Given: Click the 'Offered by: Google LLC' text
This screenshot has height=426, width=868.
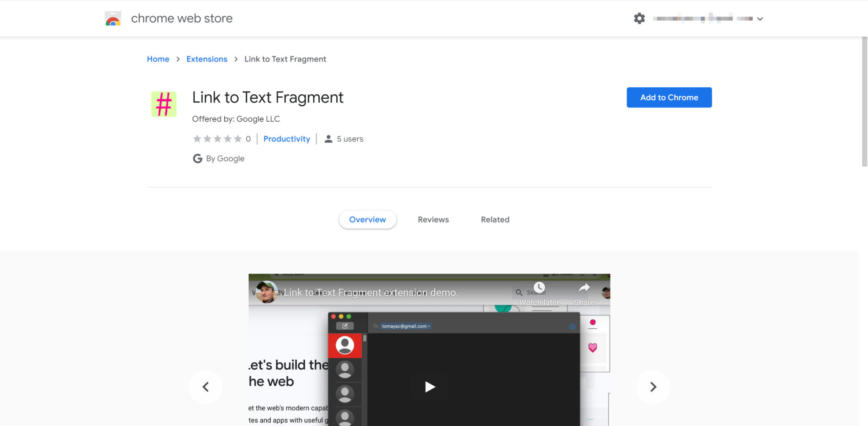Looking at the screenshot, I should (236, 119).
